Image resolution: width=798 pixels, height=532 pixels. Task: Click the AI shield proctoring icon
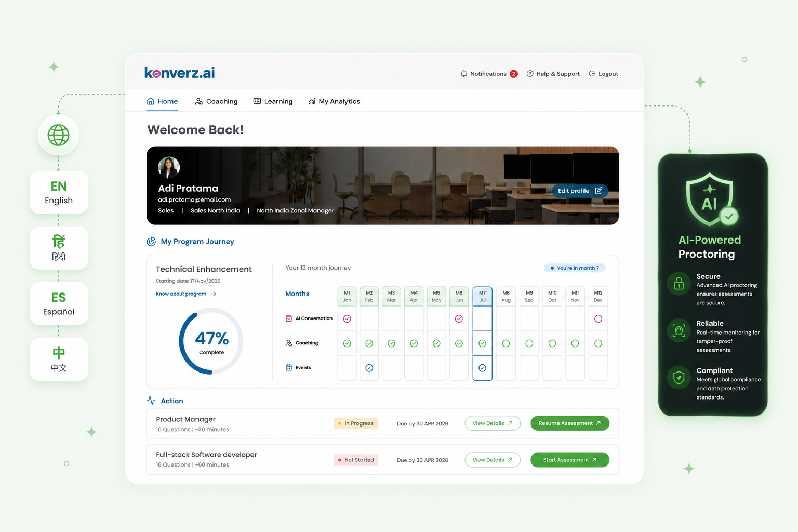(711, 199)
